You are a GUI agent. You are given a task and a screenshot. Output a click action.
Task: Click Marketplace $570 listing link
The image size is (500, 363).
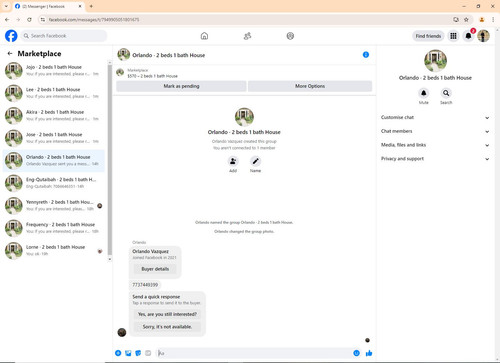[x=152, y=76]
